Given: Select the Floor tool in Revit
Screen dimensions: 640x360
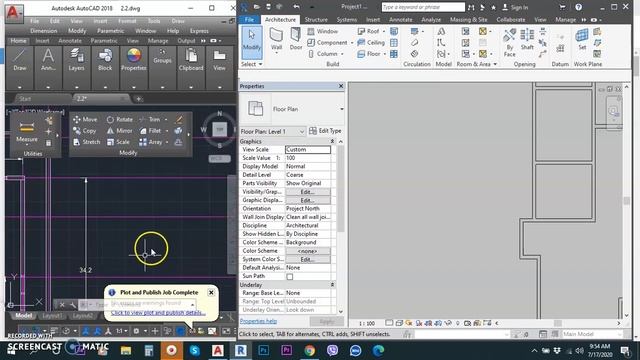Looking at the screenshot, I should coord(369,54).
